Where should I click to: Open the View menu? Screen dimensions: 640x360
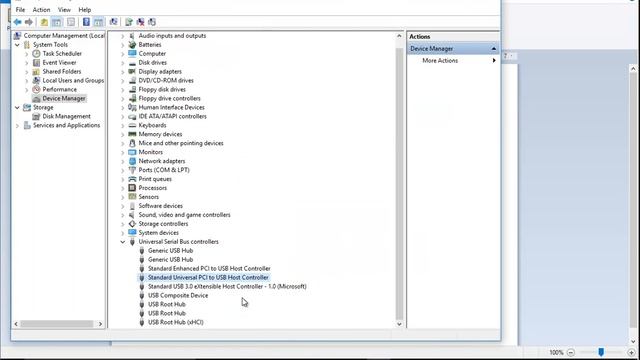click(x=64, y=9)
